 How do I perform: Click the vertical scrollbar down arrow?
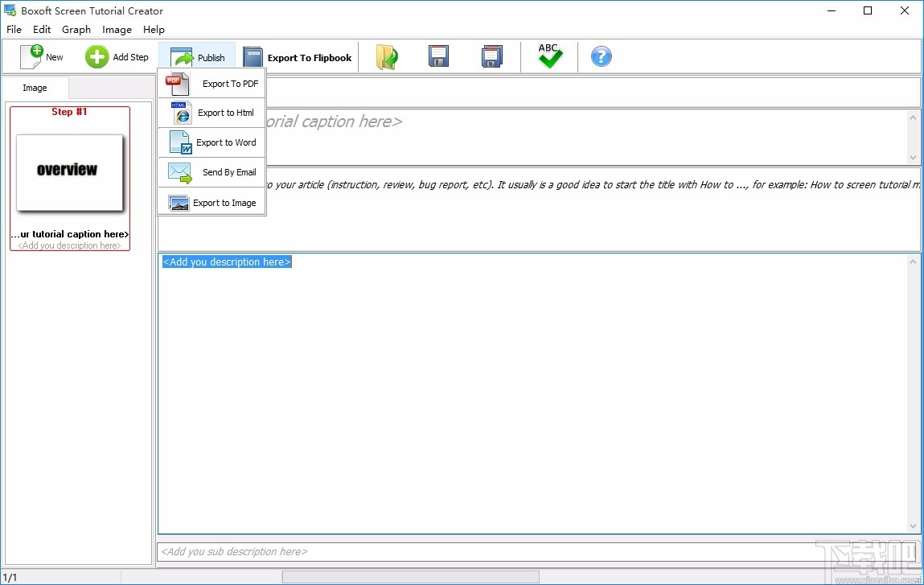coord(913,527)
